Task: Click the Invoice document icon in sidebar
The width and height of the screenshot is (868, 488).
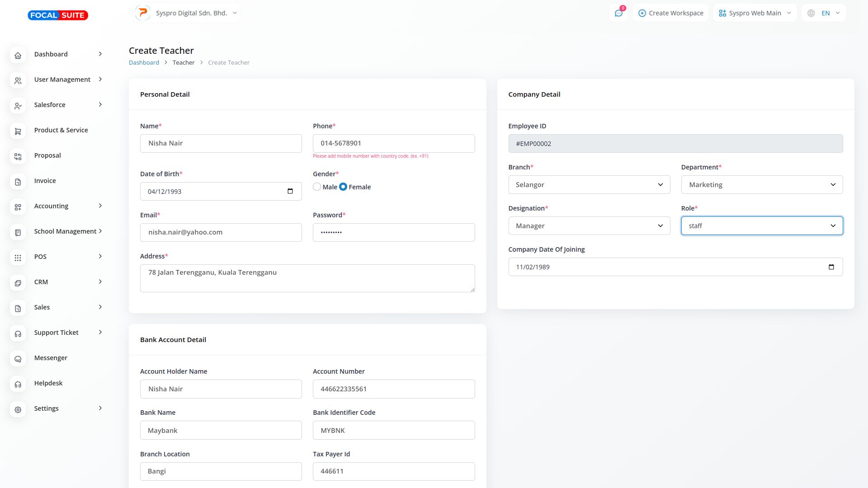Action: (18, 182)
